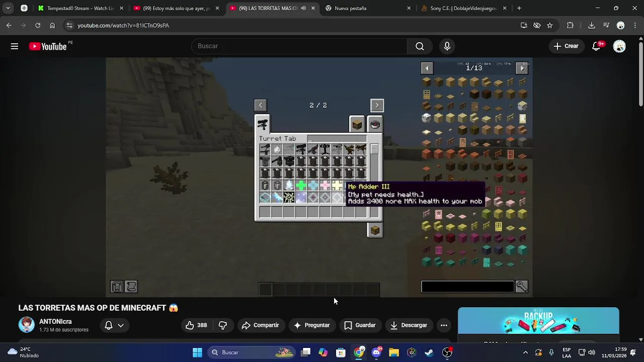Open ANTONIcra channel name link
Screen dimensions: 644x362
click(55, 321)
